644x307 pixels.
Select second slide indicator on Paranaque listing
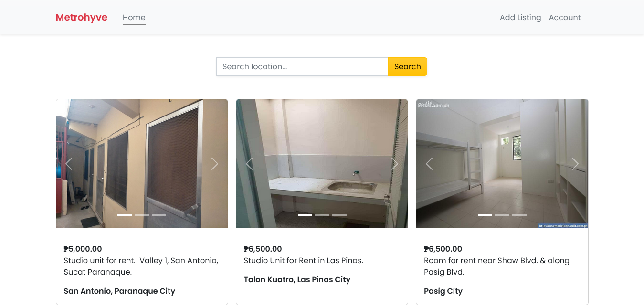[142, 215]
